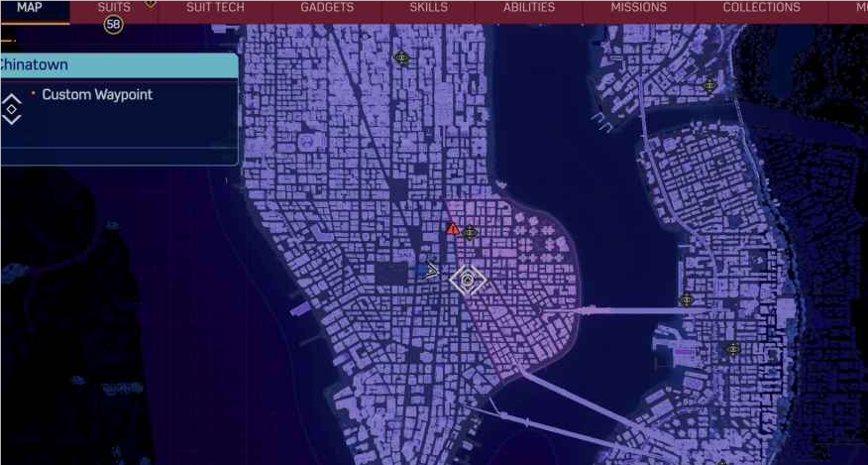Screen dimensions: 868x465
Task: Click the collectible icon beside the red warning marker
Action: pyautogui.click(x=470, y=232)
